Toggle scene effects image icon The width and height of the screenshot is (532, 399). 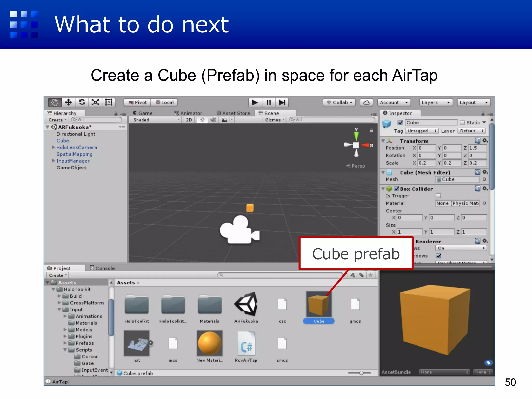pyautogui.click(x=224, y=120)
